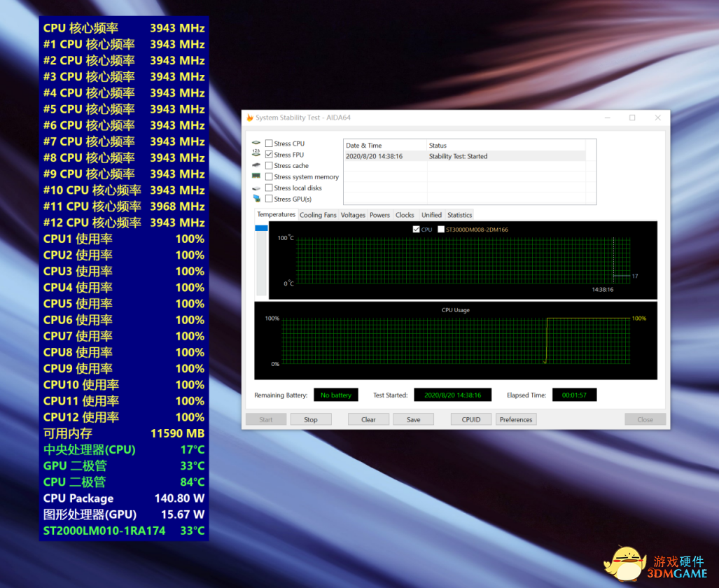Switch to the Unified tab
Image resolution: width=719 pixels, height=588 pixels.
[431, 215]
